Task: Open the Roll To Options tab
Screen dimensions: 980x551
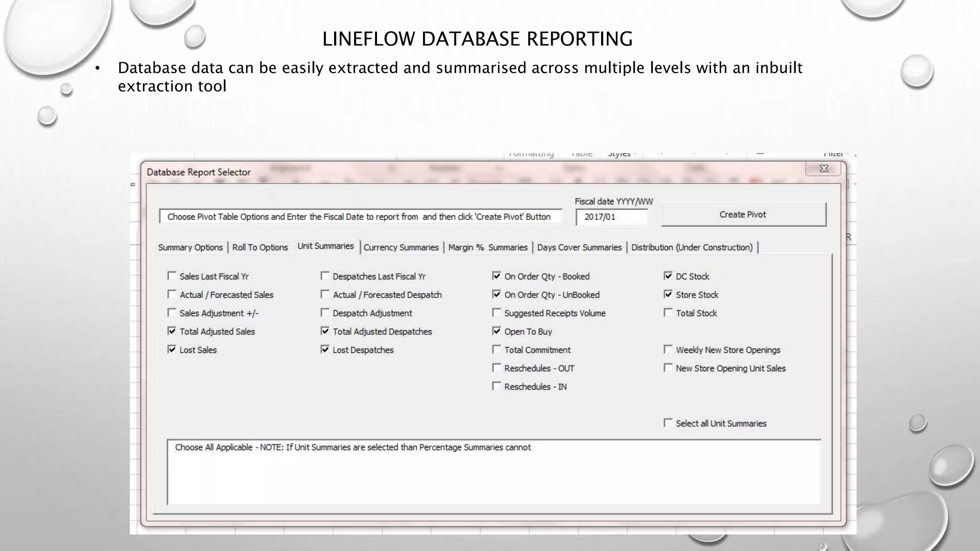Action: 260,247
